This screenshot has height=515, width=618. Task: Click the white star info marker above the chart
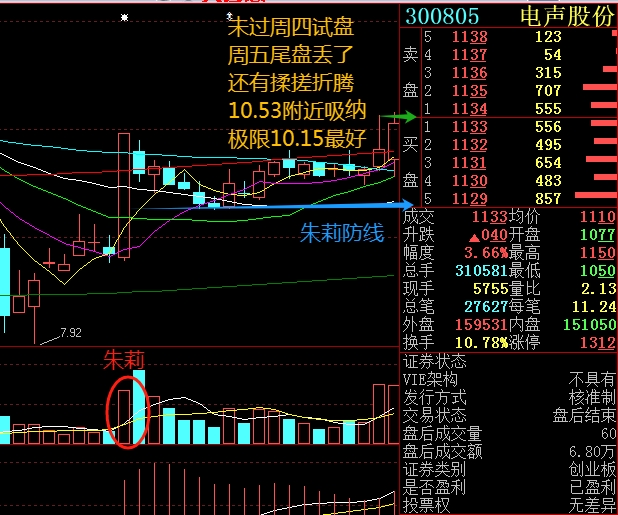click(125, 17)
